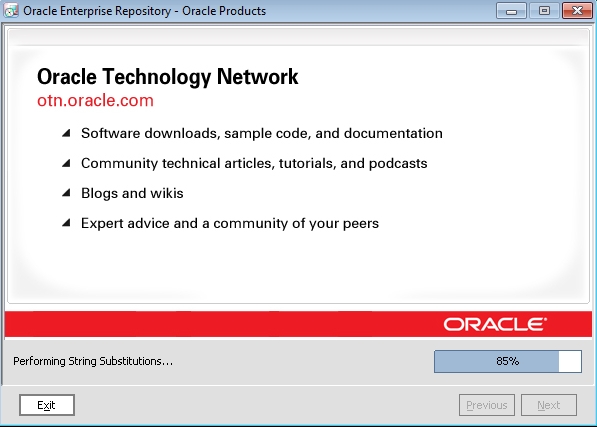The height and width of the screenshot is (427, 597).
Task: Click the 85% installation progress bar
Action: point(508,361)
